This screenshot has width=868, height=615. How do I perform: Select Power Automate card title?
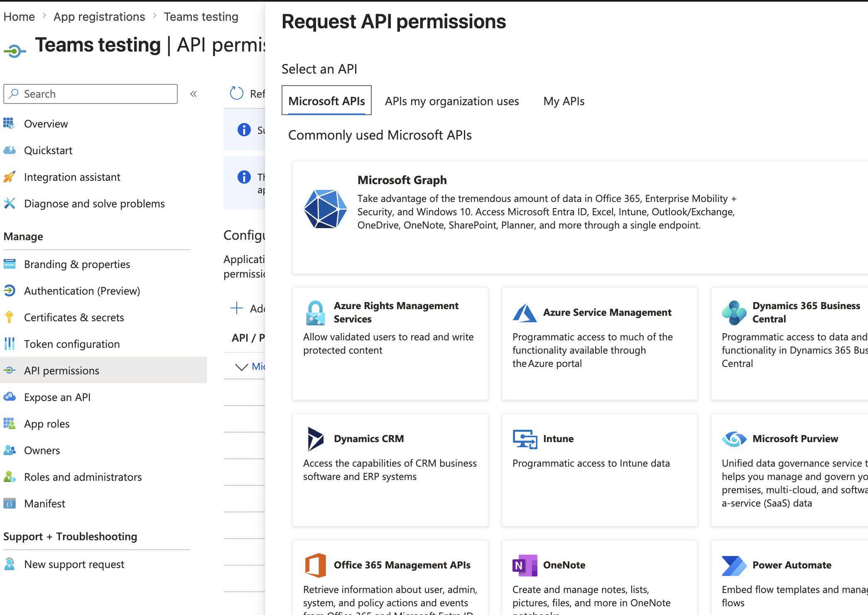tap(792, 565)
